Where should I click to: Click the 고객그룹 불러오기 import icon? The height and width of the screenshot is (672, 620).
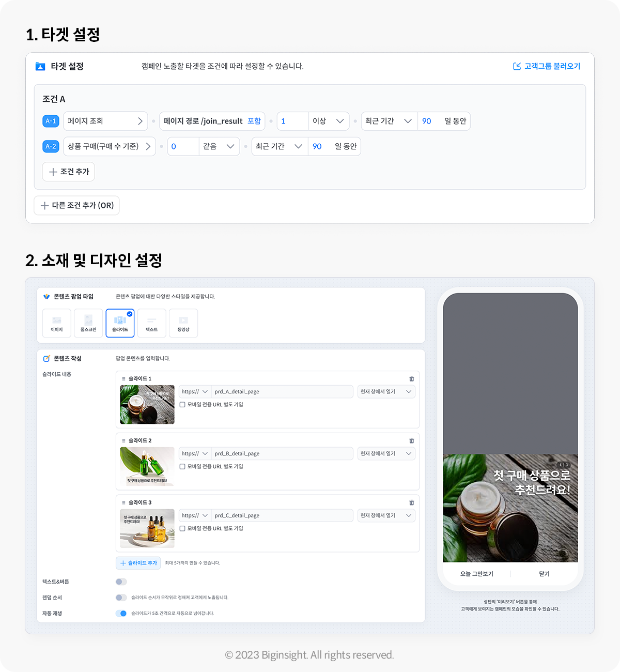(517, 66)
